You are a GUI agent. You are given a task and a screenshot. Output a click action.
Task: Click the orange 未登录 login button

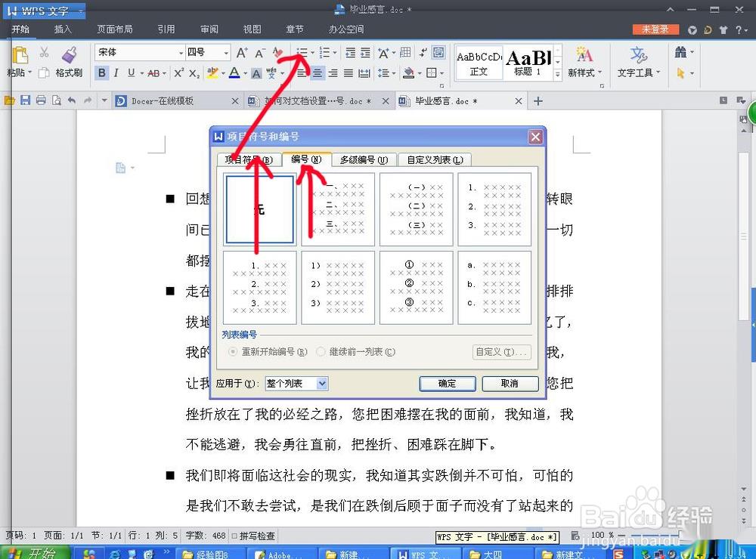pos(655,29)
